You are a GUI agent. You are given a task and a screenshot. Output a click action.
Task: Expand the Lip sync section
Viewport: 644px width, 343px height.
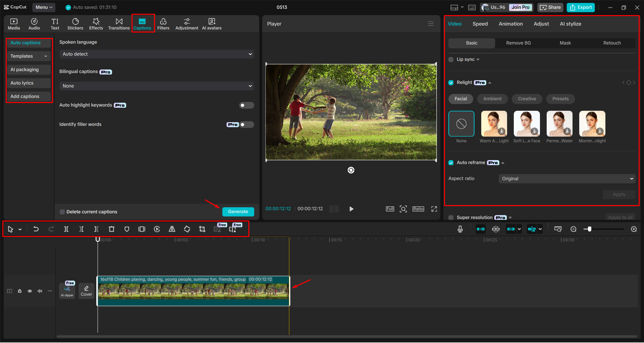click(x=478, y=59)
